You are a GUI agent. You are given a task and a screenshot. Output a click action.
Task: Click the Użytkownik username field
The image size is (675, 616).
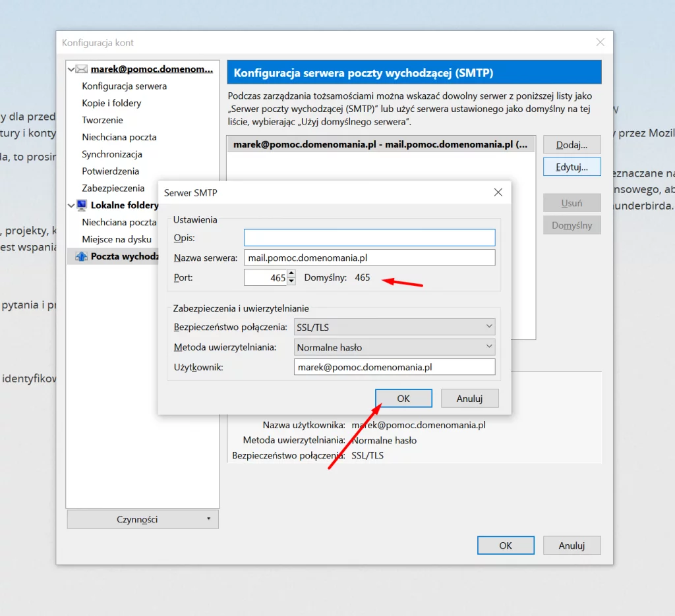(394, 367)
